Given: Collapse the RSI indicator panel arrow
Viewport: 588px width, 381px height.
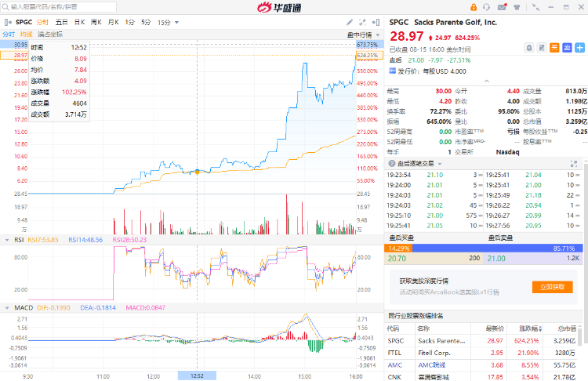Looking at the screenshot, I should coord(7,240).
